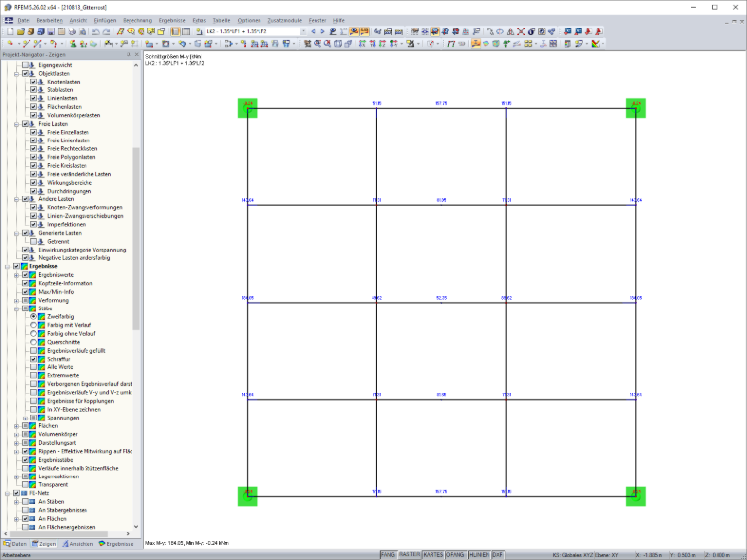The width and height of the screenshot is (747, 560).
Task: Toggle the project navigator panel icon
Action: point(175,31)
